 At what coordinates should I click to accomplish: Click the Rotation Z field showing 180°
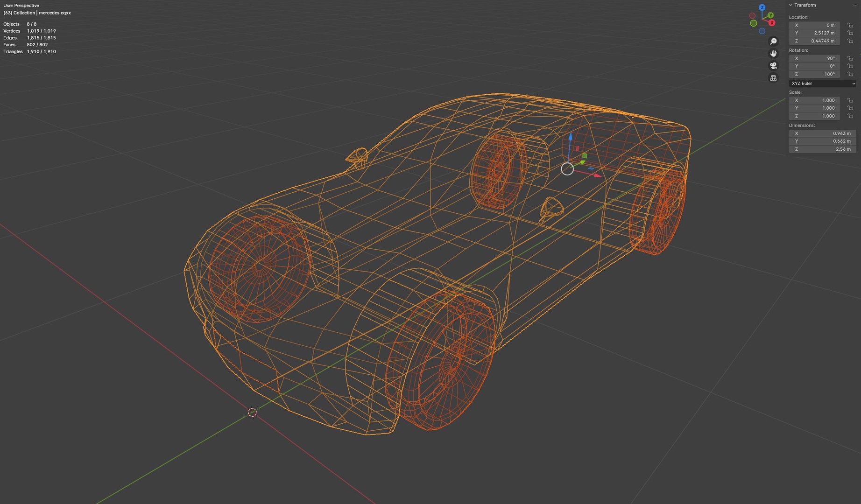814,74
